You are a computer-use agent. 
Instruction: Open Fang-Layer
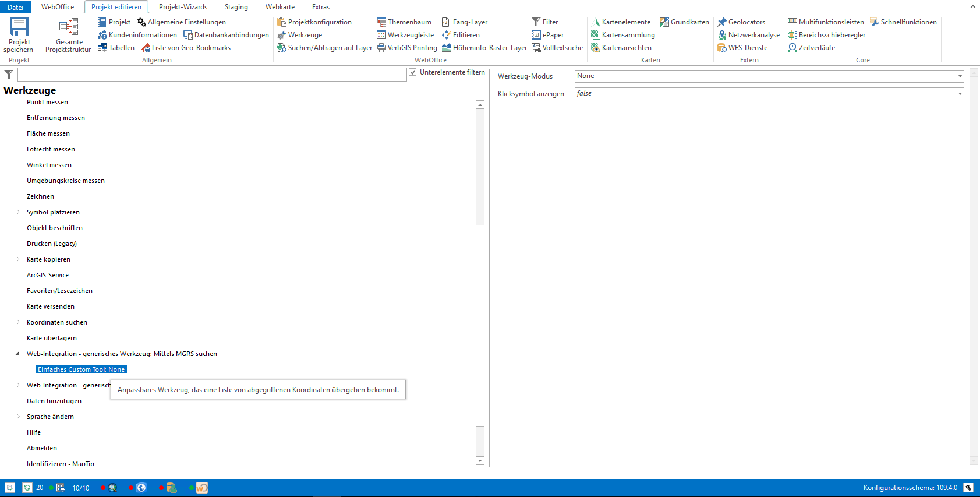point(465,22)
